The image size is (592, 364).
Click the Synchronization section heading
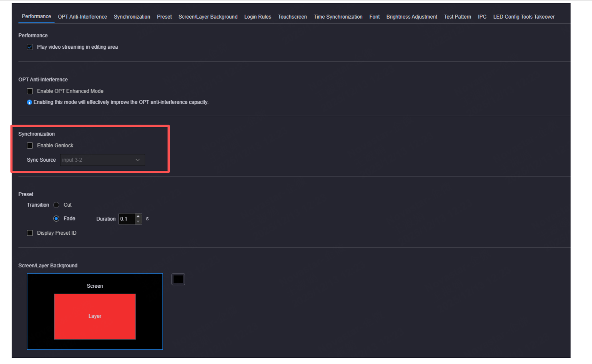click(36, 134)
